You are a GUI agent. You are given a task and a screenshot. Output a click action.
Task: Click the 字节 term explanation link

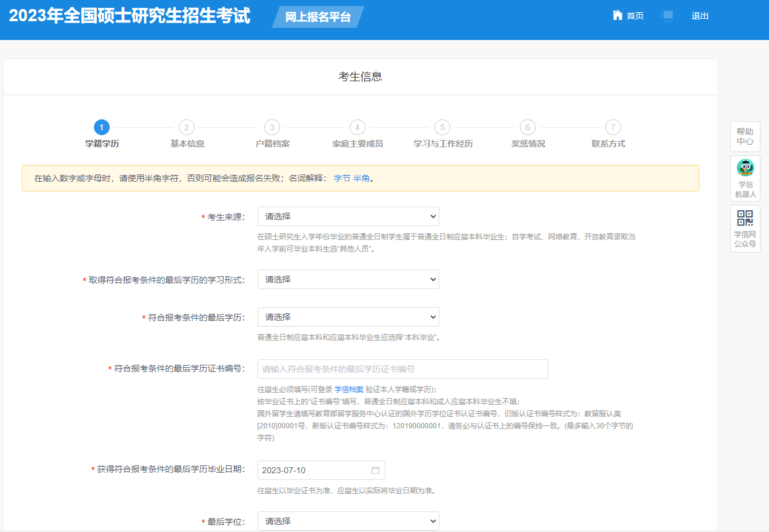pyautogui.click(x=341, y=178)
